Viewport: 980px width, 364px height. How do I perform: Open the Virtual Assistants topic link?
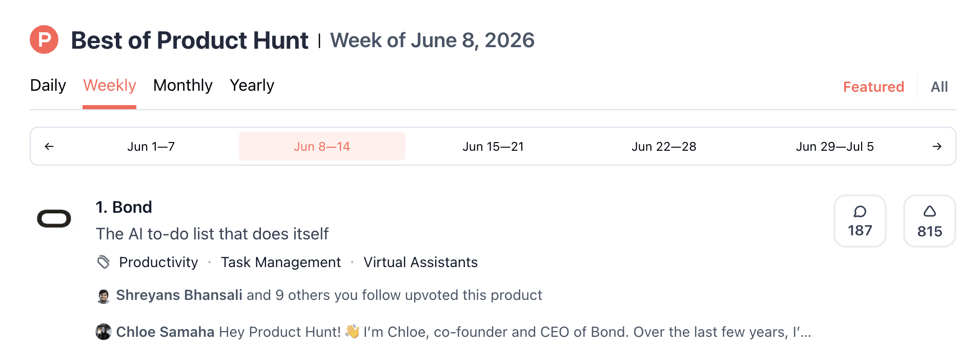[x=420, y=262]
